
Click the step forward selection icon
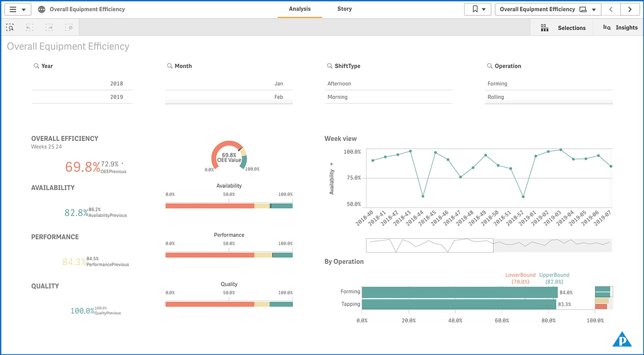49,28
